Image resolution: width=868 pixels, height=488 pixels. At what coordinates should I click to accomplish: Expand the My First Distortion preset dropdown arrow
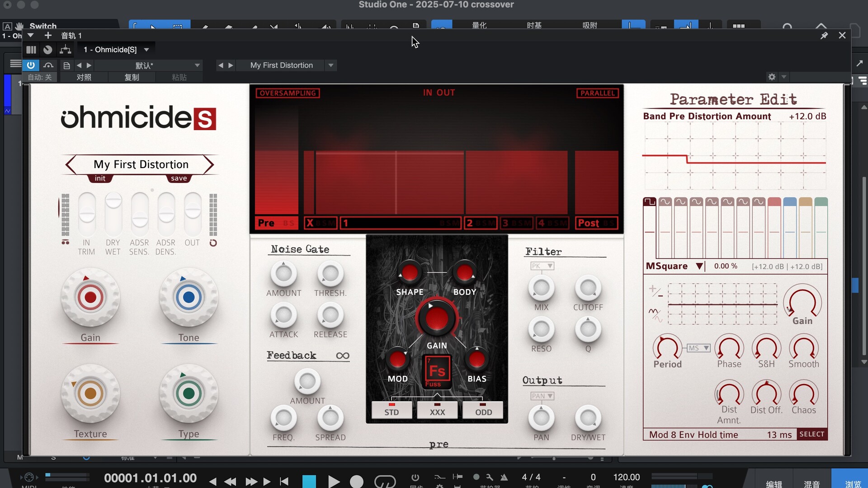pyautogui.click(x=331, y=66)
